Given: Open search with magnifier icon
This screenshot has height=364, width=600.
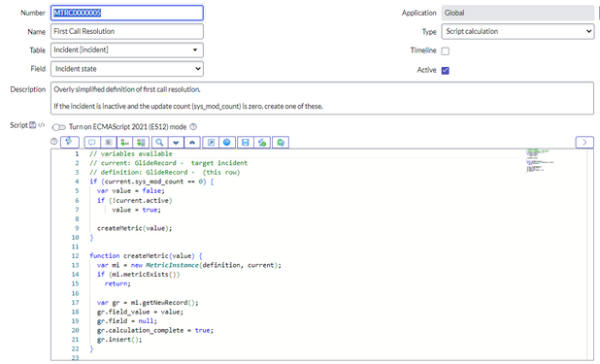Looking at the screenshot, I should (159, 143).
